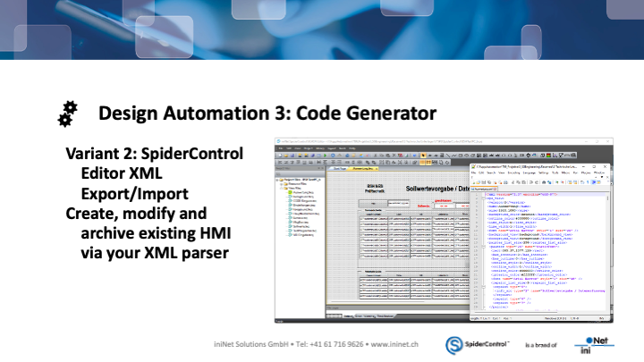644x362 pixels.
Task: Click the New file icon in editor toolbar
Action: 280,156
